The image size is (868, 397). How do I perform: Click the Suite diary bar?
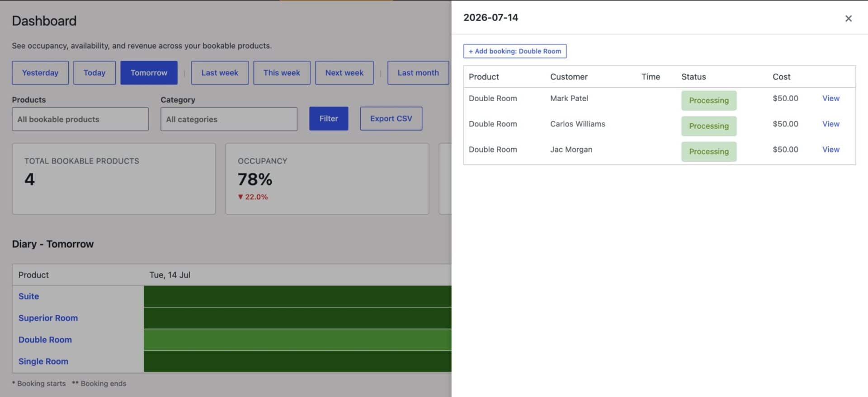297,296
